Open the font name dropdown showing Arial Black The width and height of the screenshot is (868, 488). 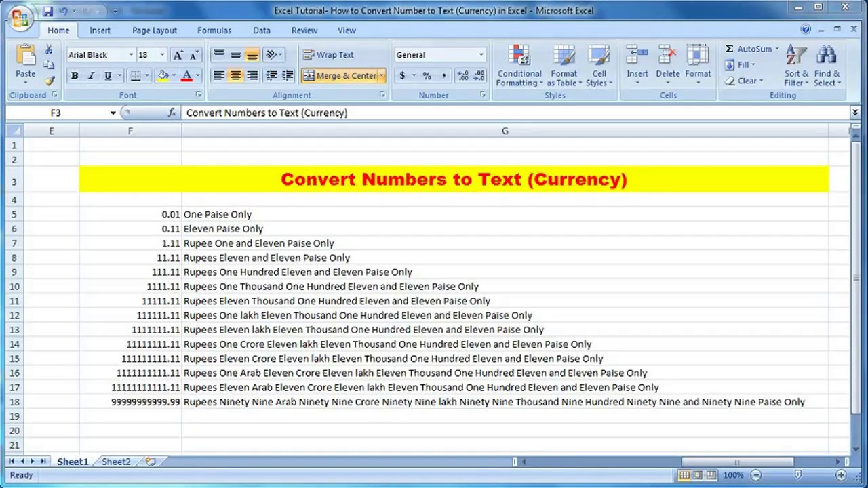pos(131,55)
